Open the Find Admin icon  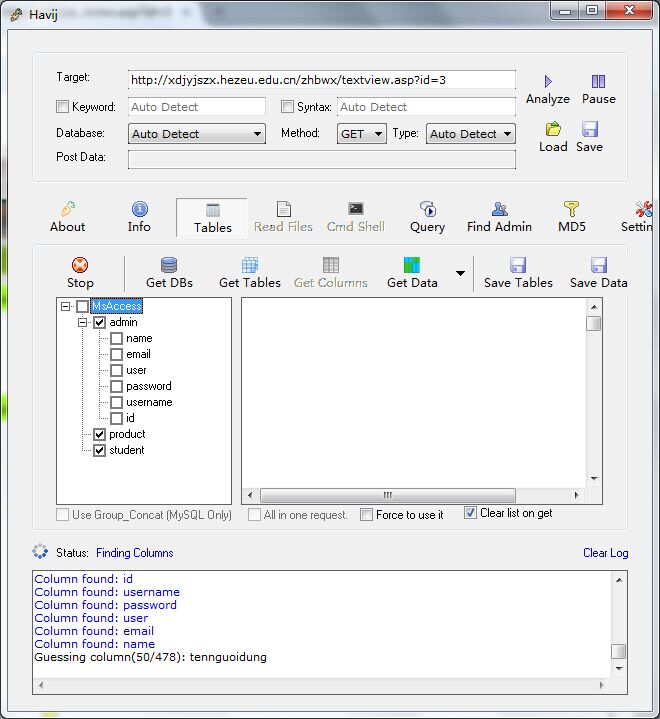tap(499, 209)
